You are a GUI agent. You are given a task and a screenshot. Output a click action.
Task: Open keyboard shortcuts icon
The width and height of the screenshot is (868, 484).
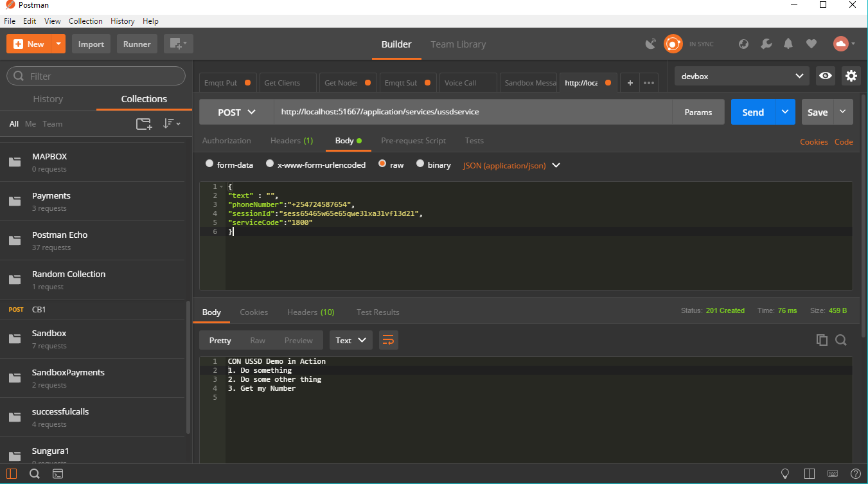click(x=832, y=474)
